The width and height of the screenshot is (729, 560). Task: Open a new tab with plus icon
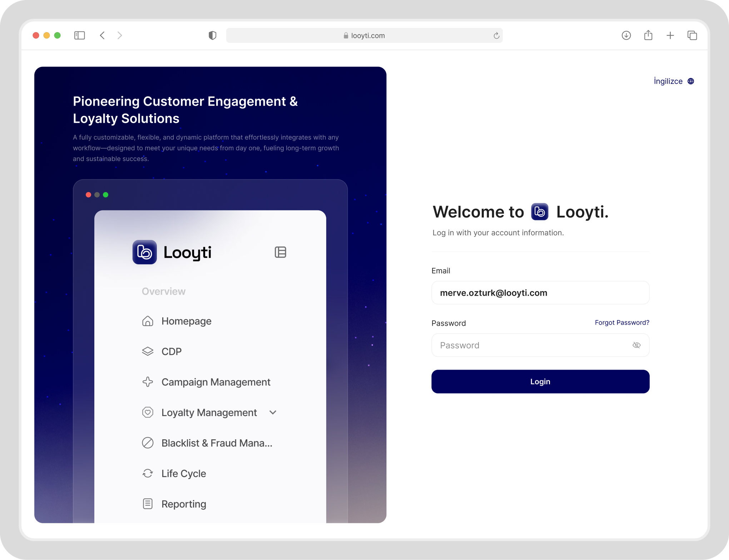click(670, 35)
